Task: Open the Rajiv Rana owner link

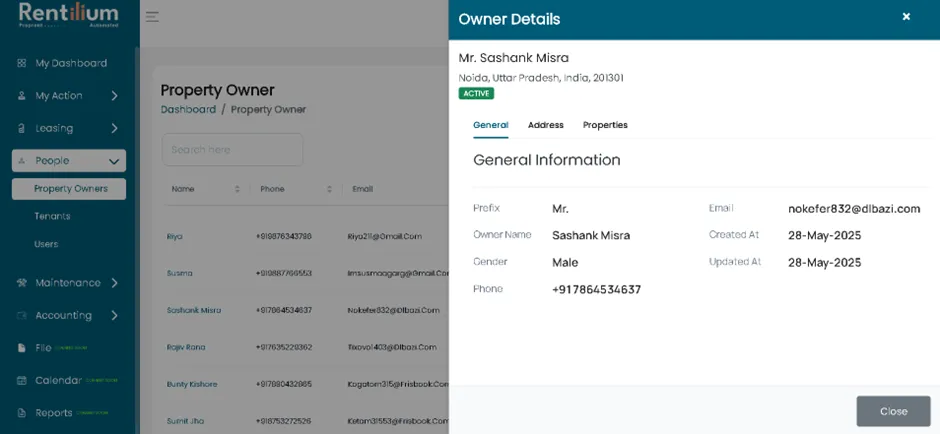Action: pyautogui.click(x=186, y=348)
